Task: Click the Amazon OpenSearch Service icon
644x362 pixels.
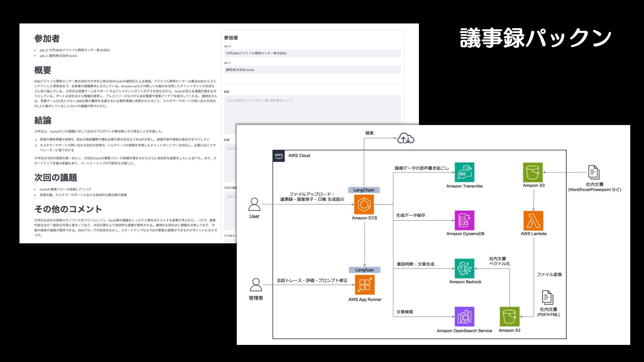Action: [465, 316]
